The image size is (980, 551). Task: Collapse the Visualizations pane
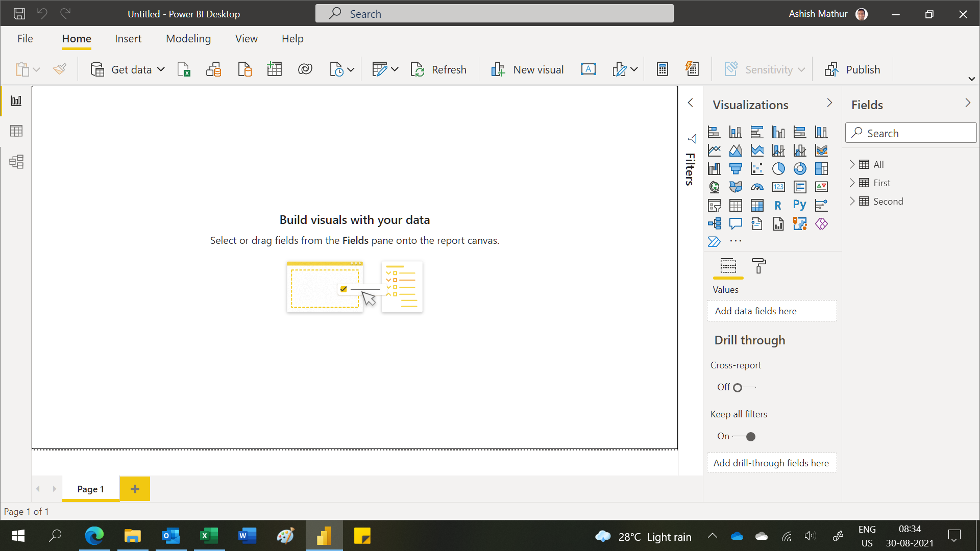click(829, 103)
